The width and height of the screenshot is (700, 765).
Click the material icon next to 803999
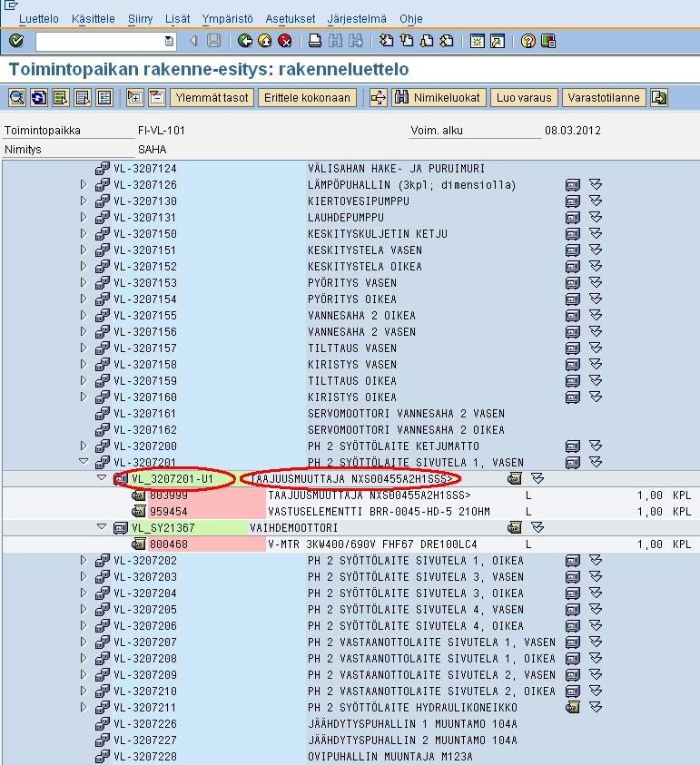(x=138, y=495)
